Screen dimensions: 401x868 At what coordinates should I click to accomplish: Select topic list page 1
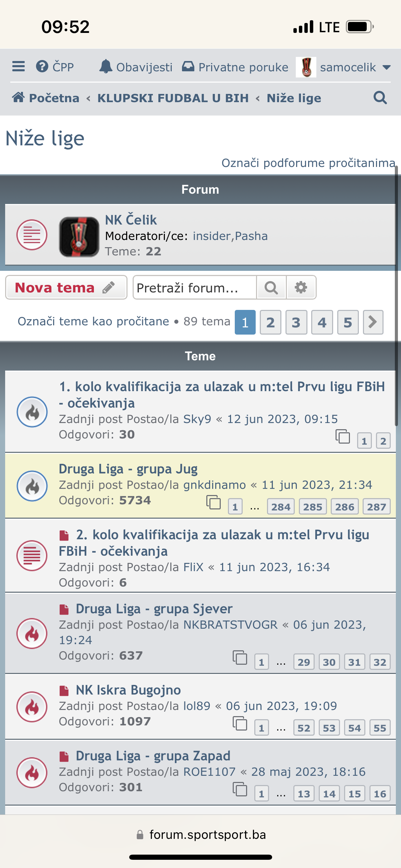tap(245, 322)
